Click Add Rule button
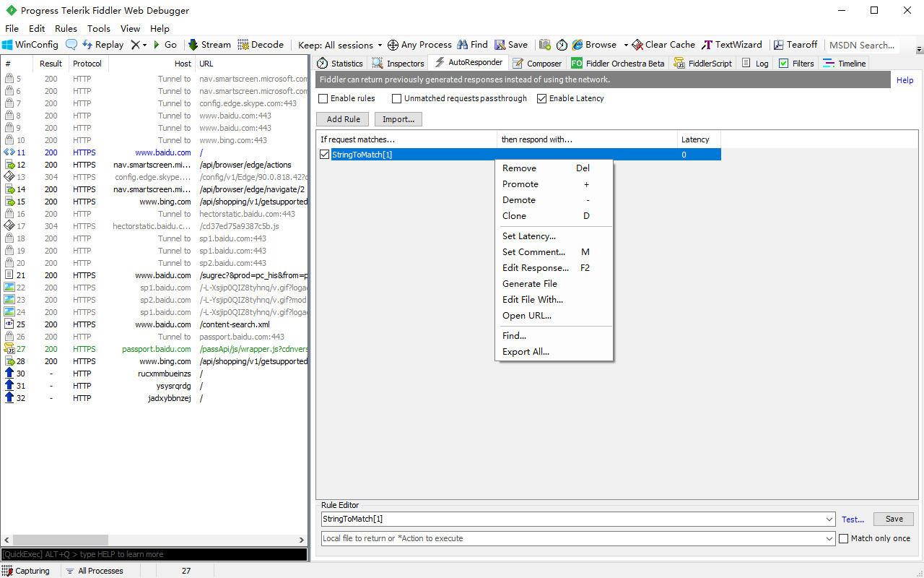Image resolution: width=924 pixels, height=578 pixels. pos(343,119)
